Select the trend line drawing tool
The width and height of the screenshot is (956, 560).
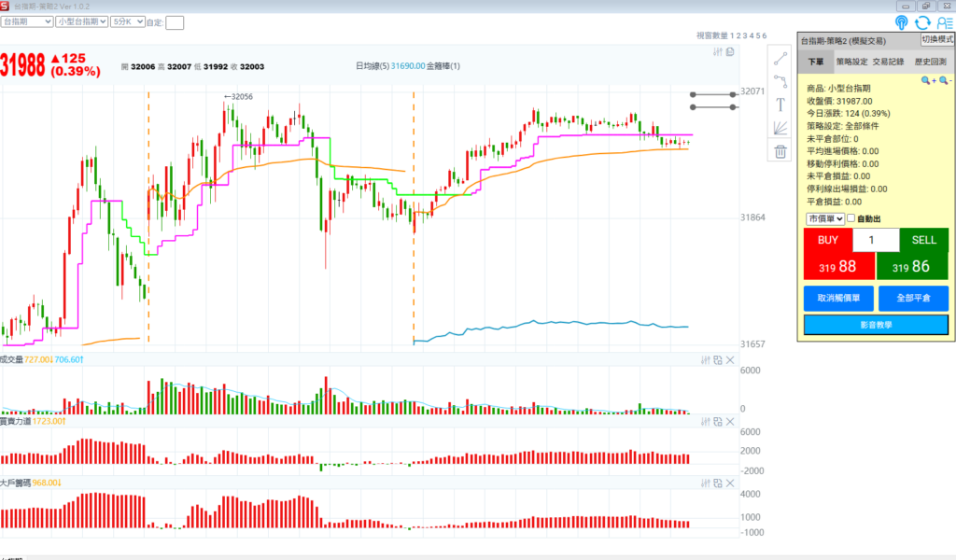(781, 57)
